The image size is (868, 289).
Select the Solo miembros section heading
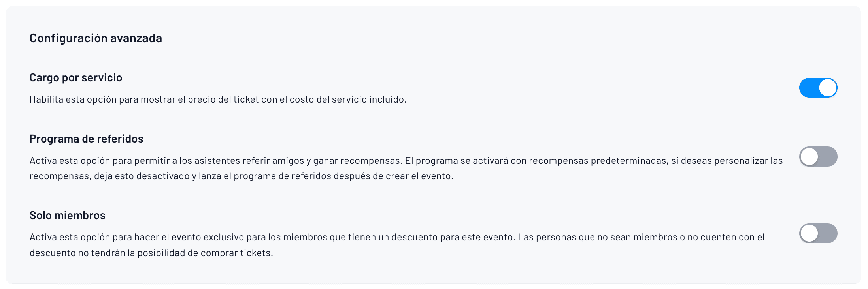pos(67,215)
